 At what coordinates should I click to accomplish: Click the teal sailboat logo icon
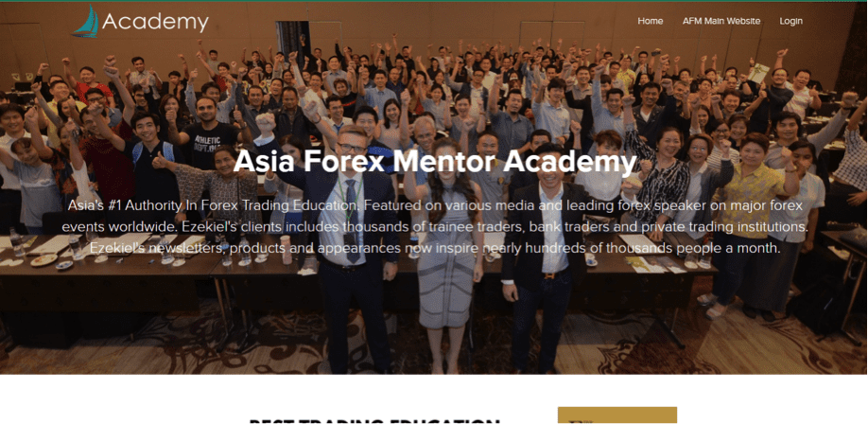86,22
